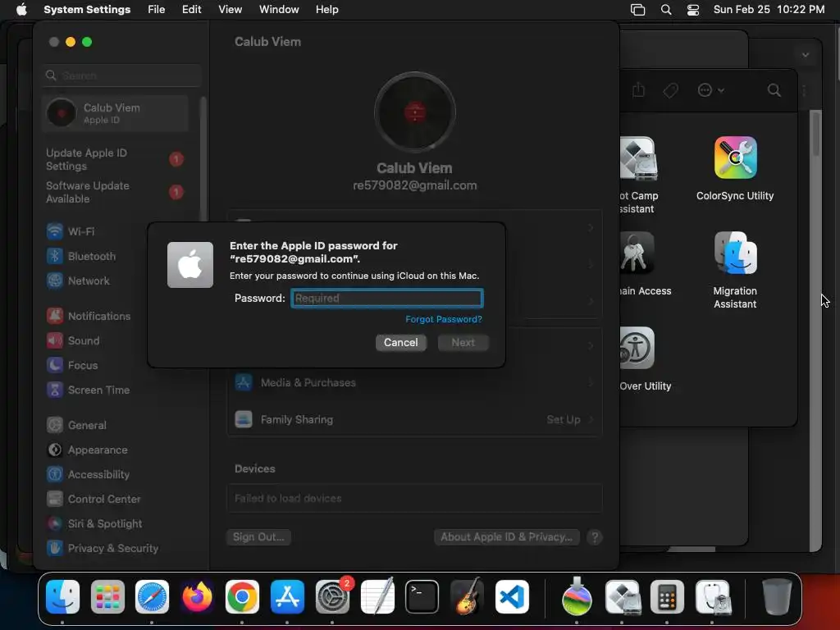Image resolution: width=840 pixels, height=630 pixels.
Task: Click the Finder window search icon
Action: [x=774, y=90]
